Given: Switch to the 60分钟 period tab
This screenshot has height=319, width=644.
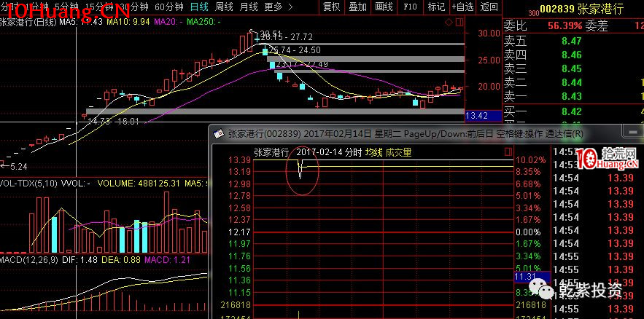Looking at the screenshot, I should tap(169, 7).
